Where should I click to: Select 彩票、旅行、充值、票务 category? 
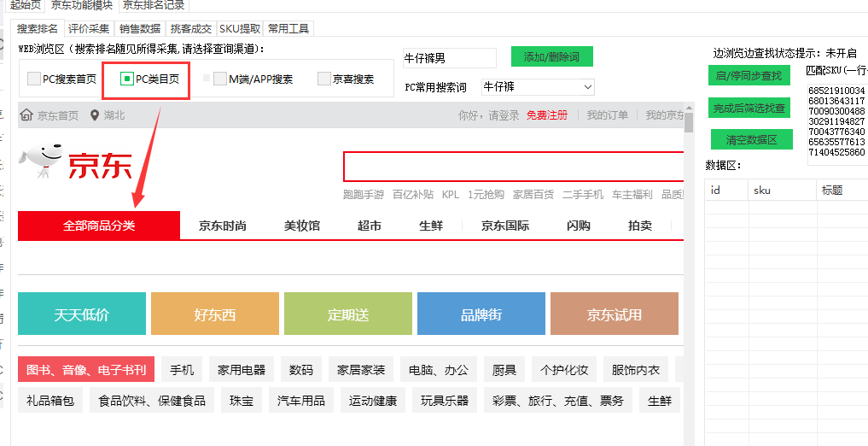pyautogui.click(x=558, y=401)
